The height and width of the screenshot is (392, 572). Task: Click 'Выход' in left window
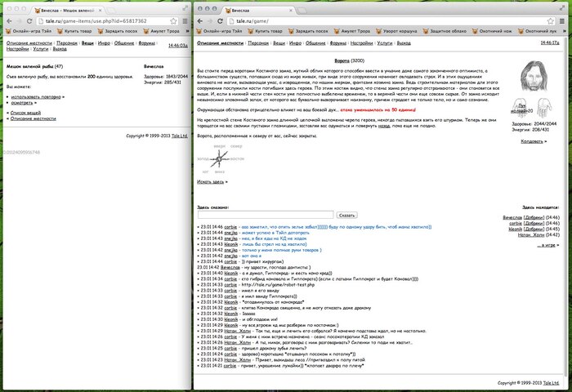(60, 49)
